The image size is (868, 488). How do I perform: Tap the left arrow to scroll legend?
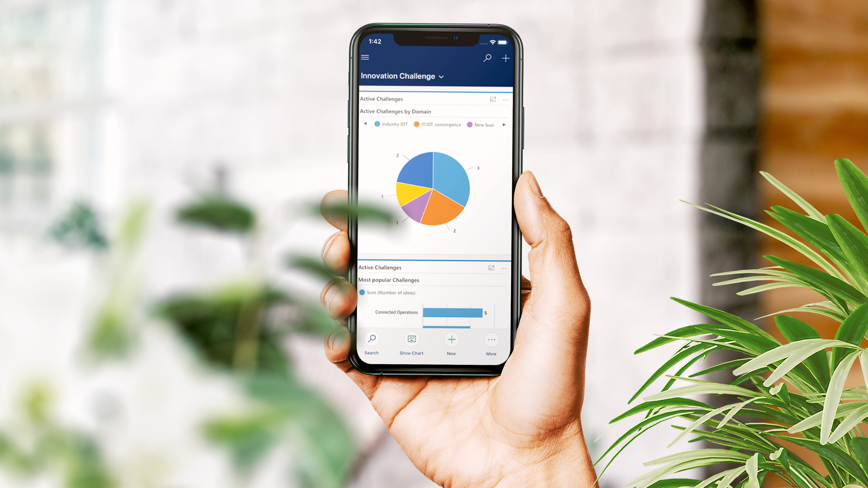(x=364, y=125)
